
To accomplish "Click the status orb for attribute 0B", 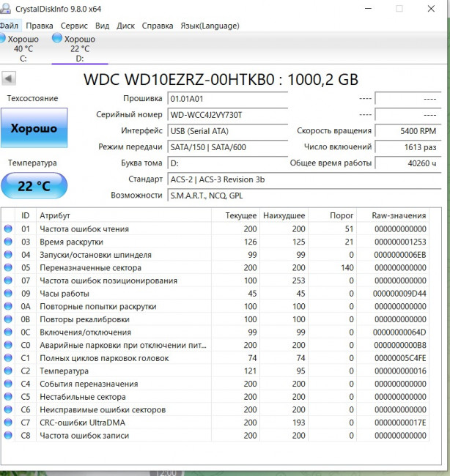I will (x=8, y=319).
